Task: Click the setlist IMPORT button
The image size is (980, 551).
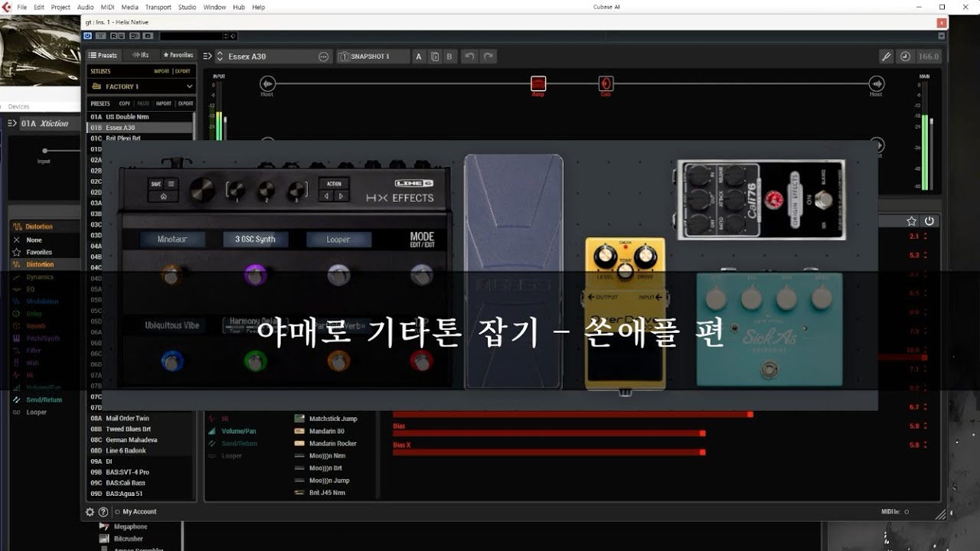Action: click(162, 71)
